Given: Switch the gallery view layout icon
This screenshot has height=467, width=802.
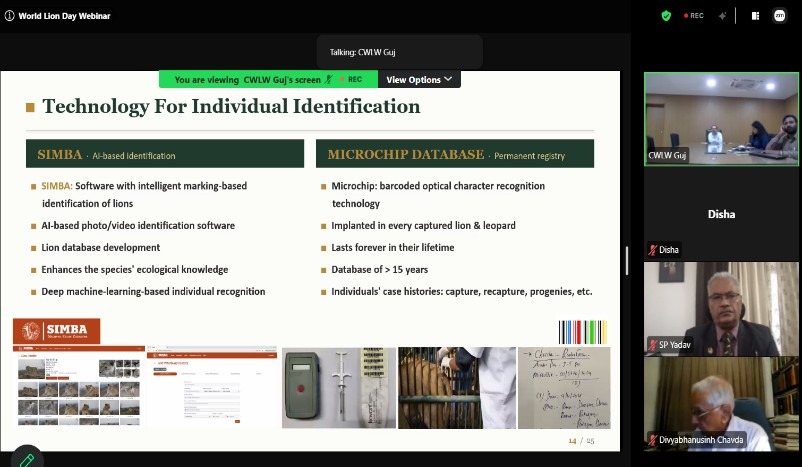Looking at the screenshot, I should (755, 16).
